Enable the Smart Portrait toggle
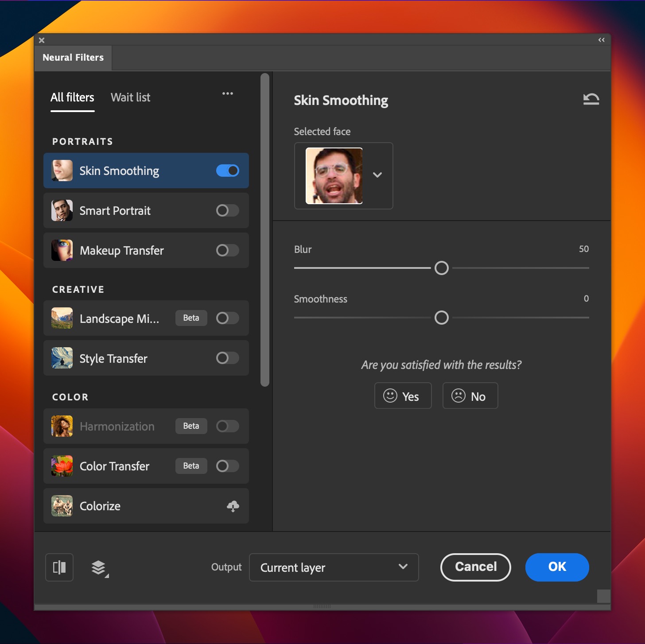 point(228,210)
